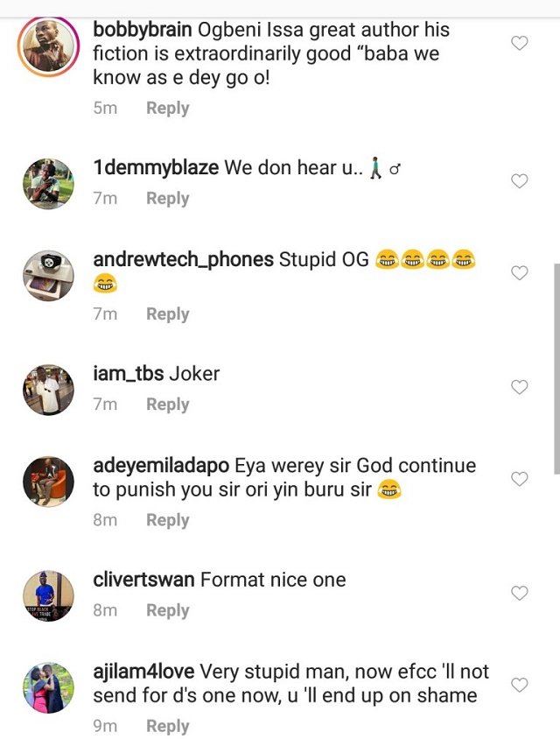Screen dimensions: 560x739
Task: Reply to bobbybrain's comment
Action: pyautogui.click(x=167, y=109)
